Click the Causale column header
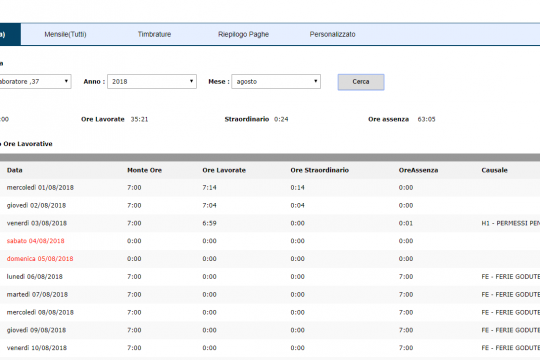The height and width of the screenshot is (360, 540). [495, 170]
